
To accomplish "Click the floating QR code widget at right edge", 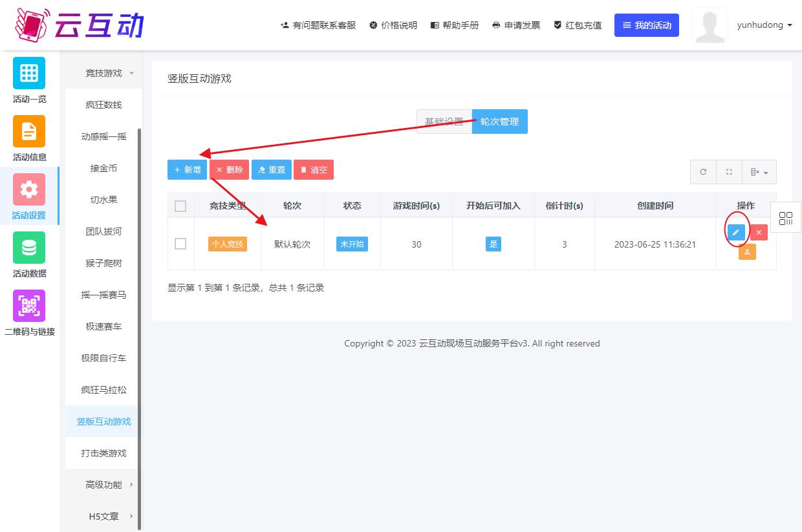I will [x=786, y=218].
